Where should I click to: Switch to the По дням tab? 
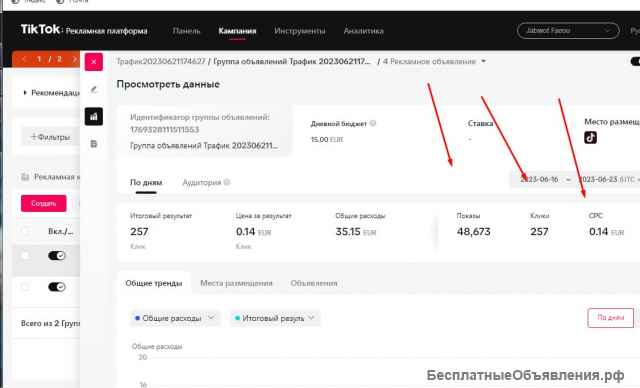click(146, 182)
